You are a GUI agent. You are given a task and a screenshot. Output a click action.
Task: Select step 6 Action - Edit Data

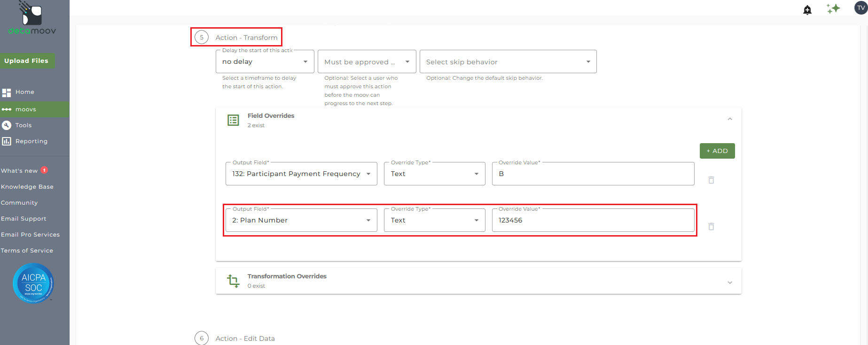coord(235,338)
